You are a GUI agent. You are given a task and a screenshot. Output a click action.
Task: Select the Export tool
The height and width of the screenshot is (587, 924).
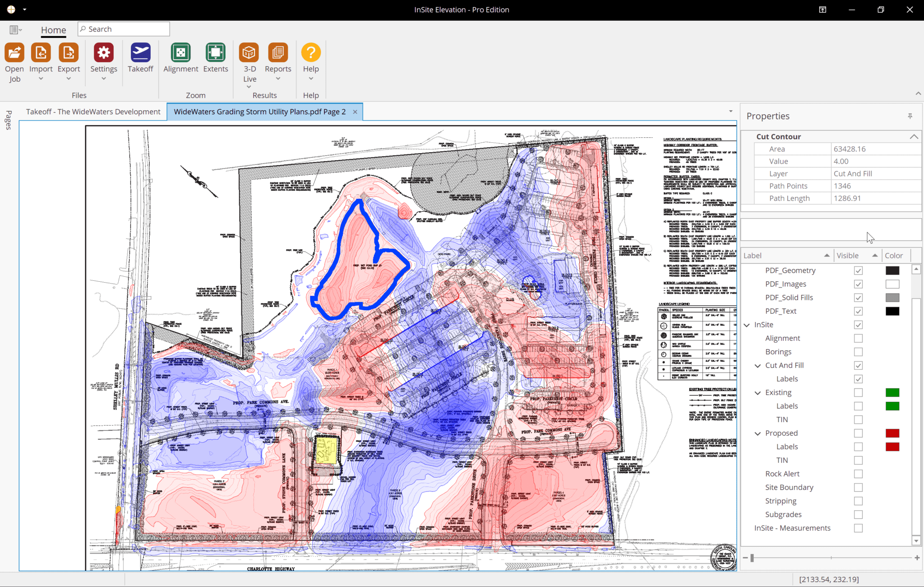pyautogui.click(x=69, y=59)
